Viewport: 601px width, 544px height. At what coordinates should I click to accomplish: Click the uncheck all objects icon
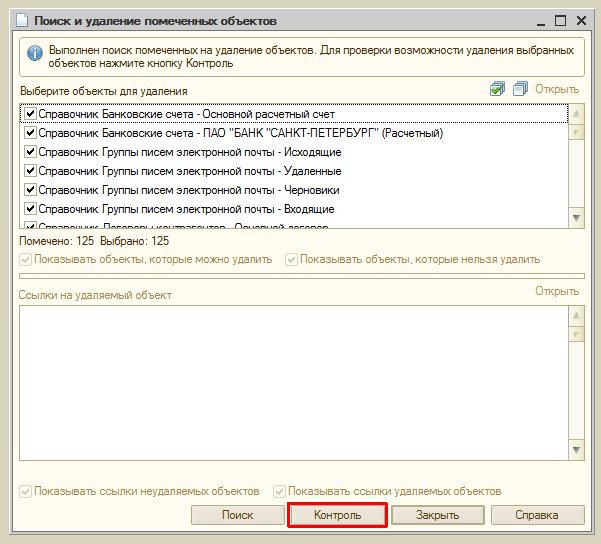coord(519,90)
